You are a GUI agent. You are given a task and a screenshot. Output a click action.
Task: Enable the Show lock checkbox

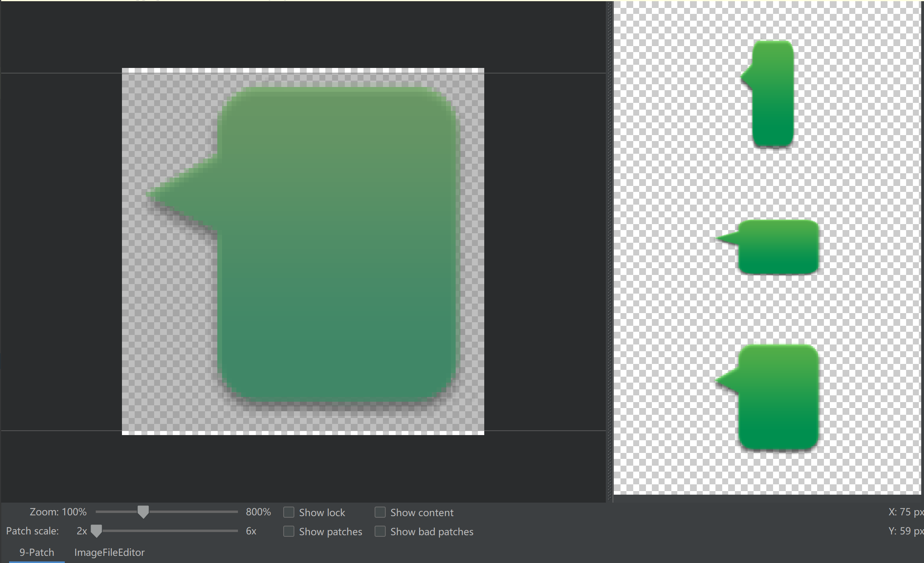click(289, 513)
